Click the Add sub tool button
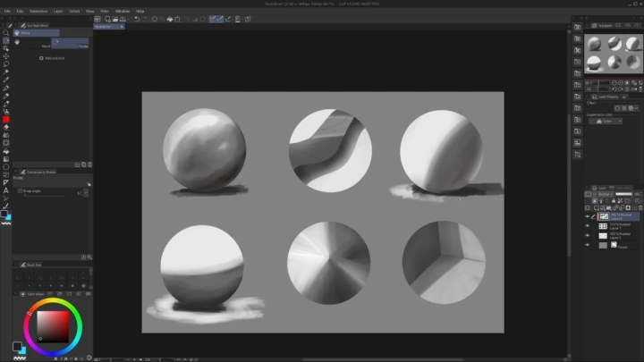 tap(54, 58)
